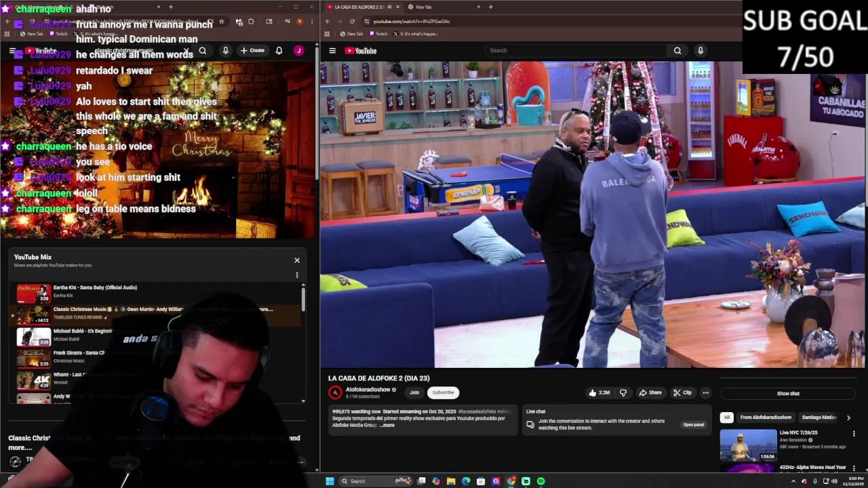Open Task View from taskbar
Image resolution: width=868 pixels, height=488 pixels.
click(x=421, y=481)
